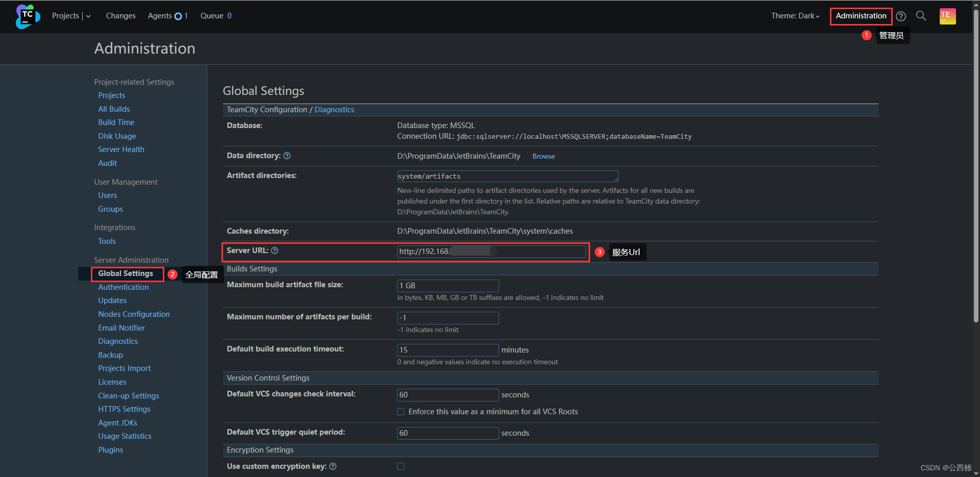Enable Enforce minimum for all VCS Roots checkbox
Image resolution: width=980 pixels, height=477 pixels.
[401, 412]
